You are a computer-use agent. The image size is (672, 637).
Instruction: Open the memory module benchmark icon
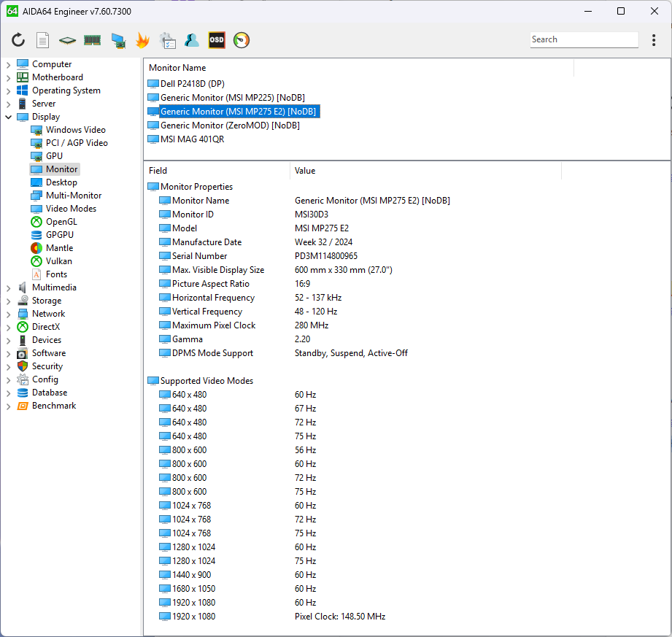coord(92,40)
